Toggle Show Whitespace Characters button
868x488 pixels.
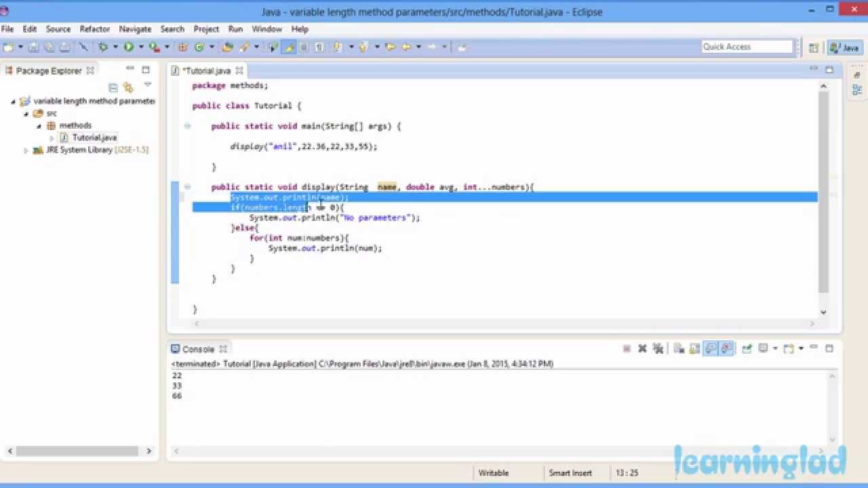point(319,47)
